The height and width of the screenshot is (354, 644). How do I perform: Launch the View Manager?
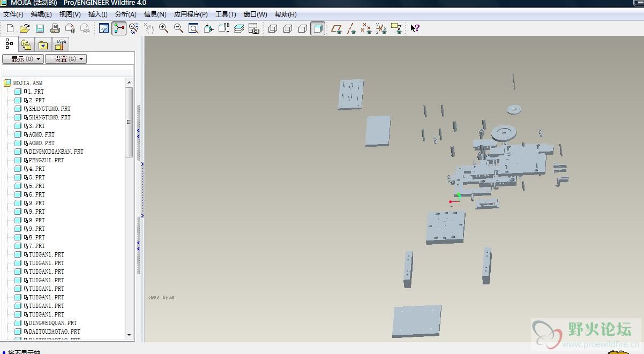point(254,28)
